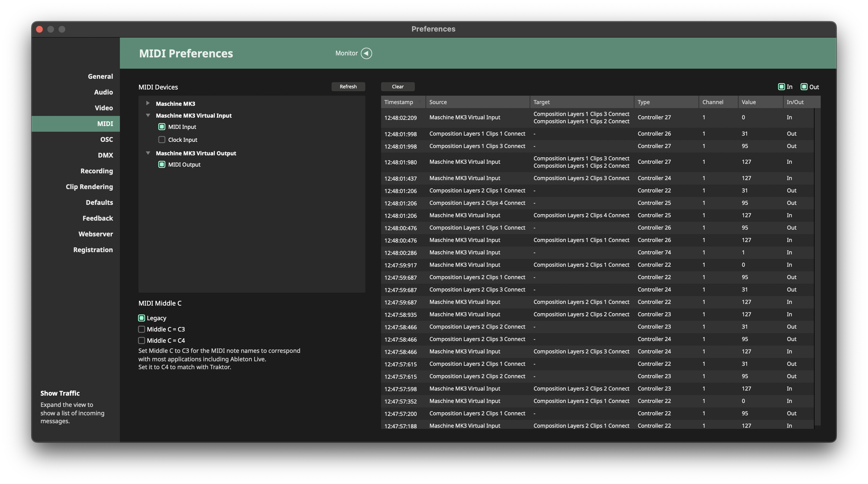Toggle the In messages filter
Viewport: 868px width, 484px height.
pyautogui.click(x=781, y=87)
